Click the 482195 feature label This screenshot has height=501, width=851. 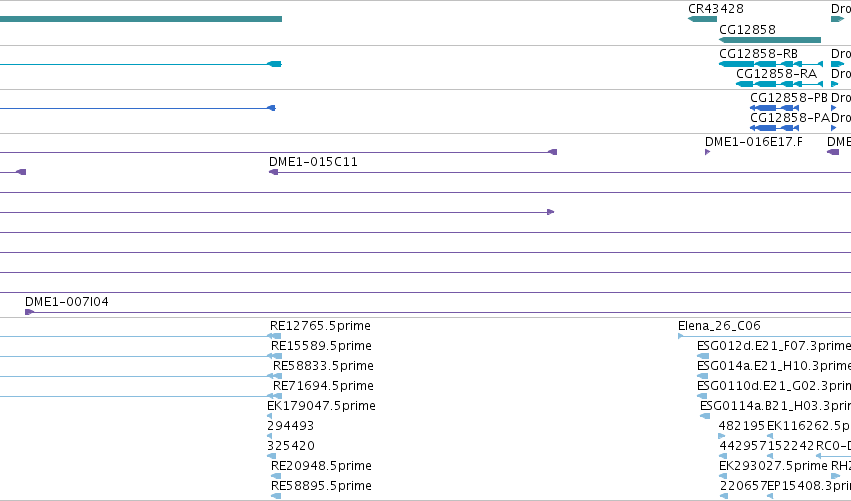point(741,426)
